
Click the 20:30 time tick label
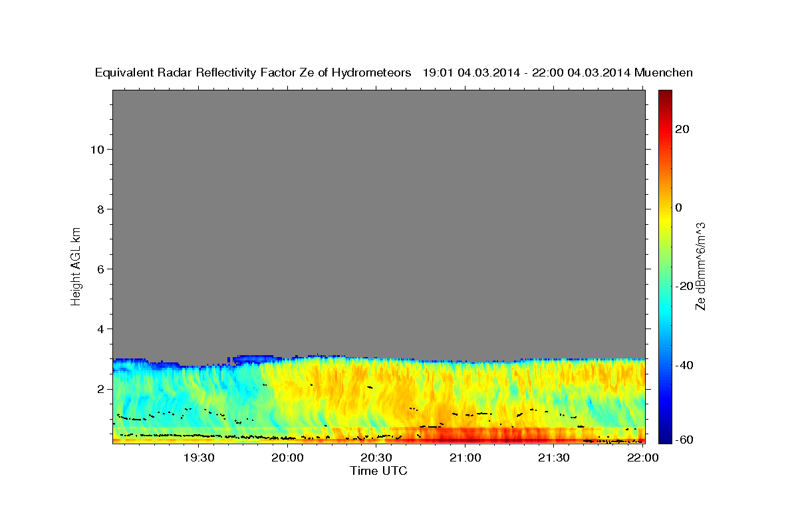pyautogui.click(x=376, y=458)
